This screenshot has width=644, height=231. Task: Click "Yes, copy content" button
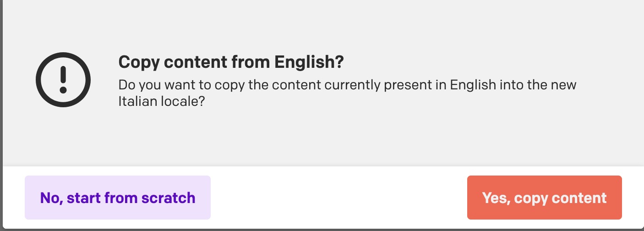[544, 198]
